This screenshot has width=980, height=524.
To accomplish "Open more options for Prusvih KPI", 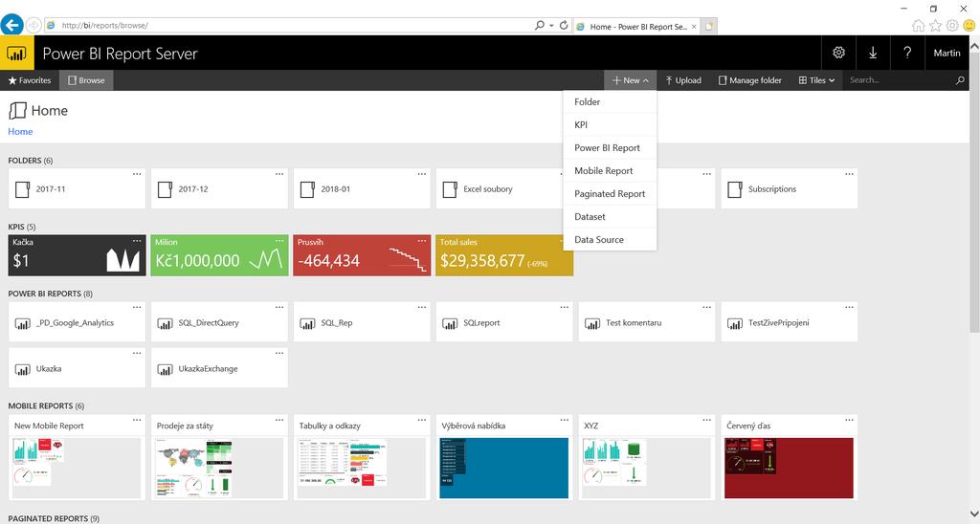I will [422, 240].
